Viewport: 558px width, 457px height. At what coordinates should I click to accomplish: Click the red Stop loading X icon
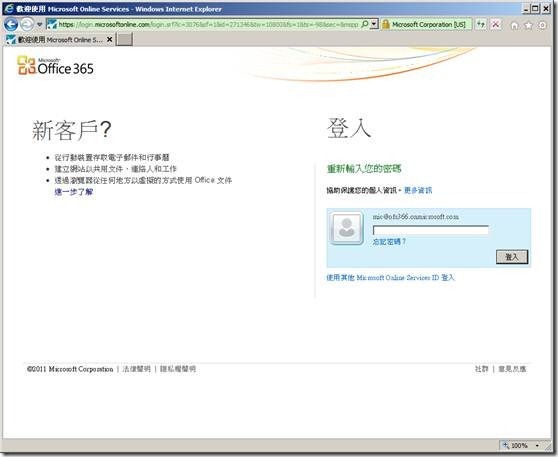point(495,24)
